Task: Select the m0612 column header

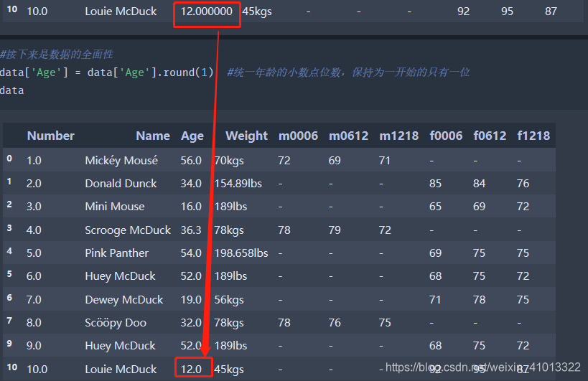Action: (349, 136)
